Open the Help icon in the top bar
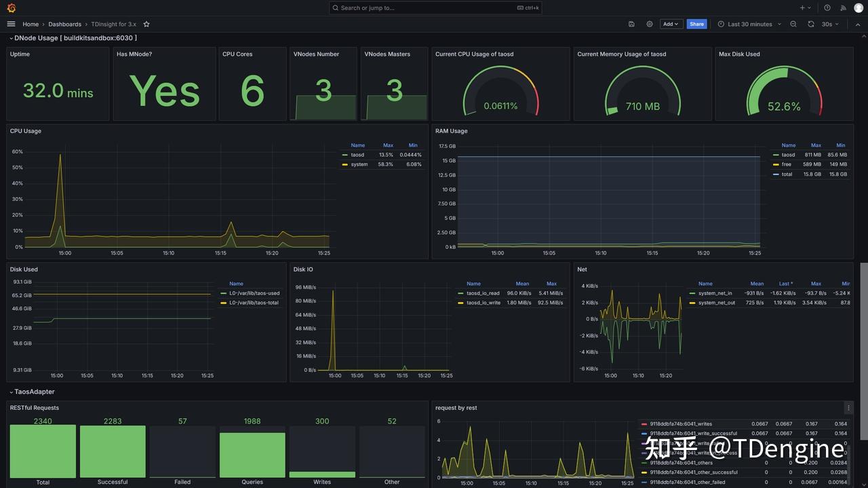This screenshot has width=868, height=488. (x=827, y=7)
